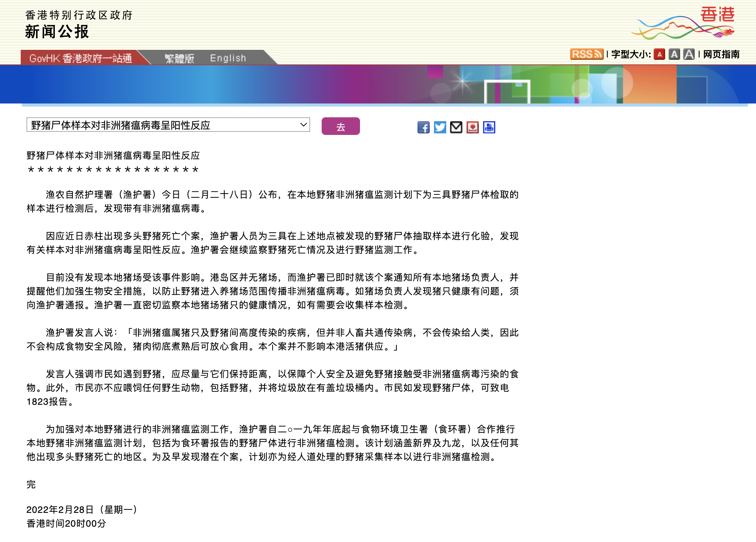Click the dropdown arrow chevron
This screenshot has width=756, height=542.
pyautogui.click(x=303, y=125)
